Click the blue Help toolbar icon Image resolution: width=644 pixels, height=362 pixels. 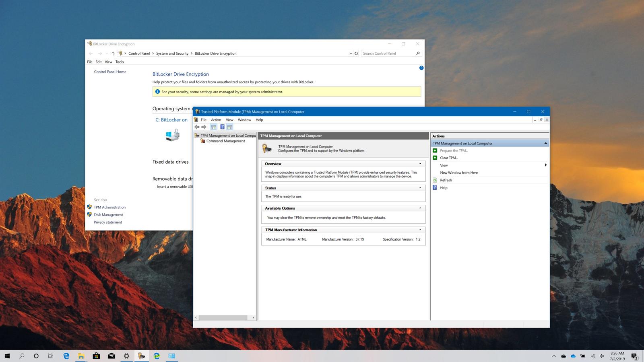point(222,127)
